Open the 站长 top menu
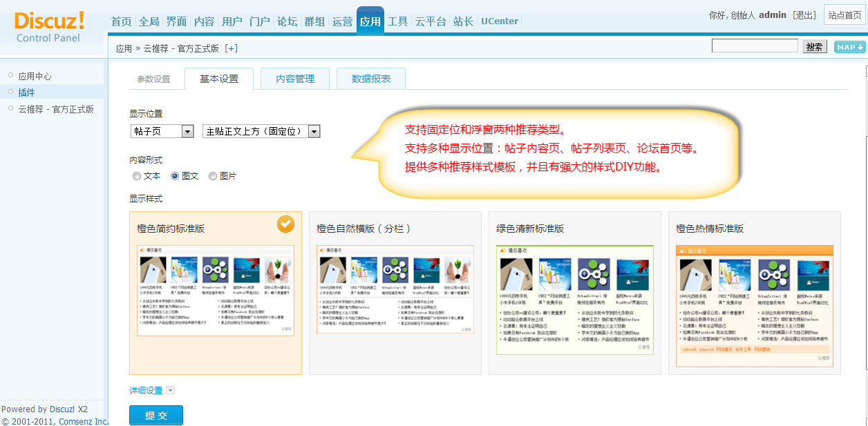868x426 pixels. [x=463, y=21]
